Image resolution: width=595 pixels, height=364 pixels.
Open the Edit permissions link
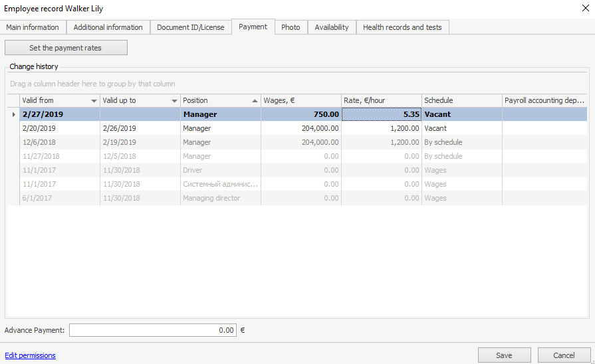click(x=30, y=355)
